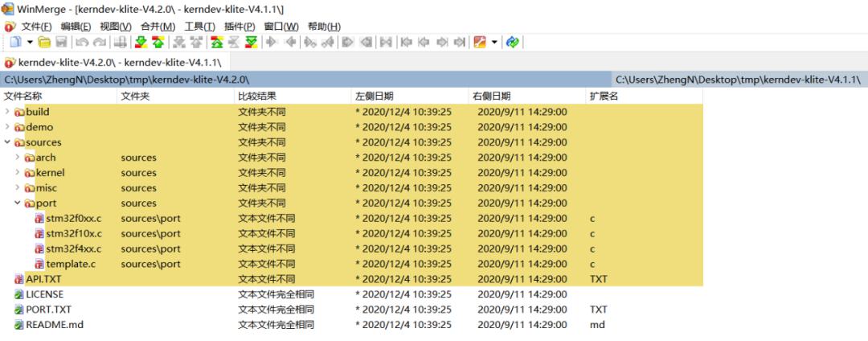Open the dropdown arrow beside New document
The height and width of the screenshot is (341, 868).
pyautogui.click(x=30, y=42)
